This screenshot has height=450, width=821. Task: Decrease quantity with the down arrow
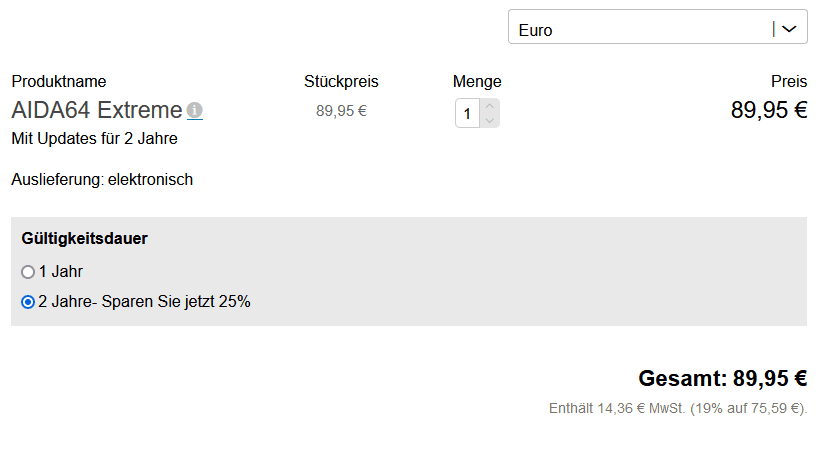(490, 120)
